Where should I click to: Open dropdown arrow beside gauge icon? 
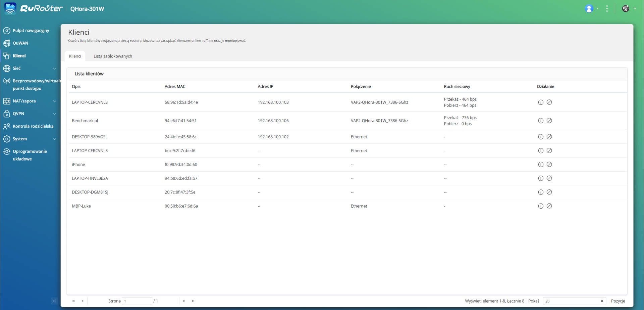(x=635, y=9)
